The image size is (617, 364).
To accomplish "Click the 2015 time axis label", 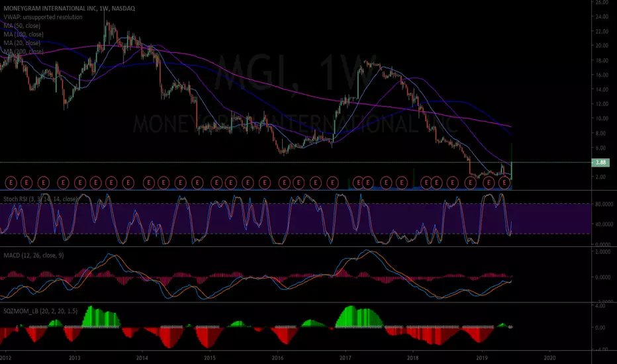I will [210, 357].
